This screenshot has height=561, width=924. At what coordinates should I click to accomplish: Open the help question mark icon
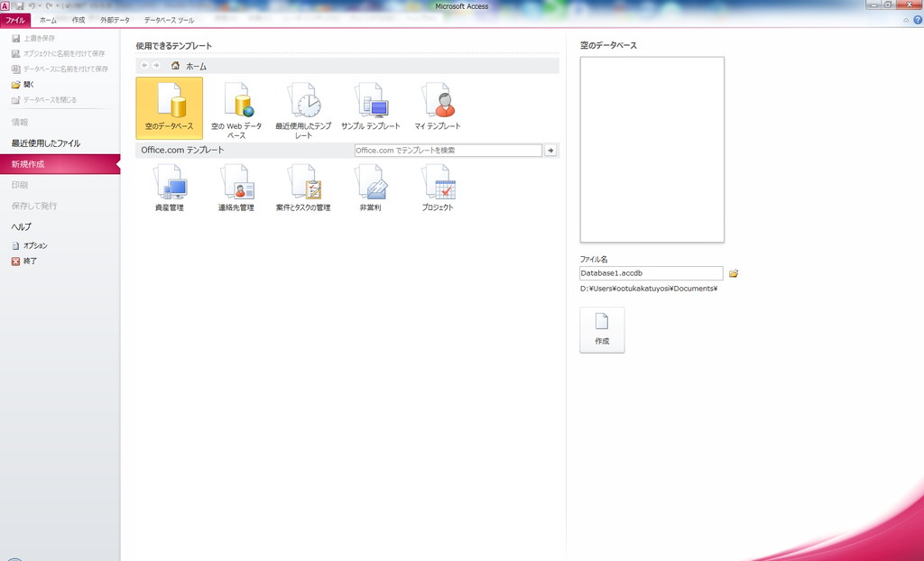click(x=918, y=20)
